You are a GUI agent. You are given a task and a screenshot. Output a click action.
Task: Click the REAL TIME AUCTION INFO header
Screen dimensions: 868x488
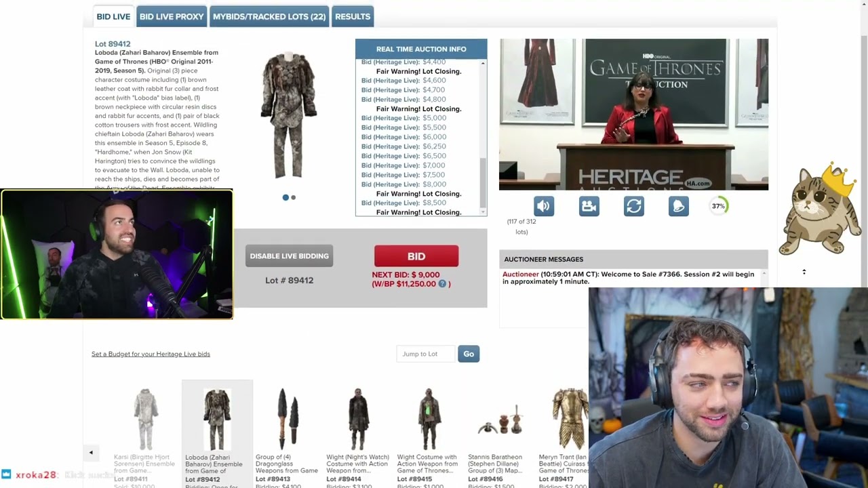(x=421, y=49)
